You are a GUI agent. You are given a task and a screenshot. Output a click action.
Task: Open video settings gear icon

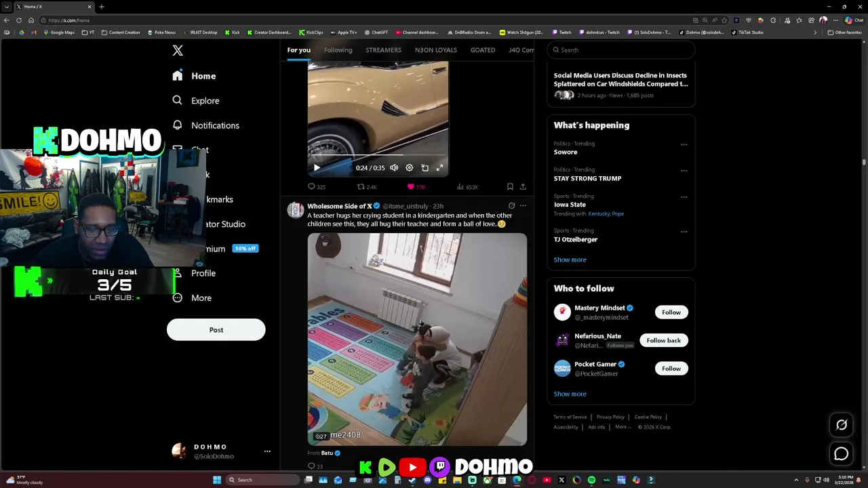tap(409, 168)
